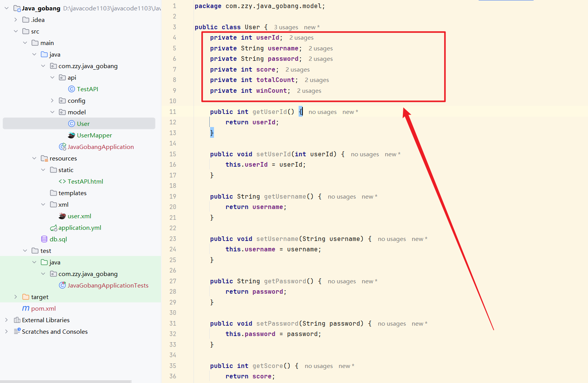Image resolution: width=588 pixels, height=383 pixels.
Task: Click 'no usages' hint on getUserId method
Action: click(322, 112)
